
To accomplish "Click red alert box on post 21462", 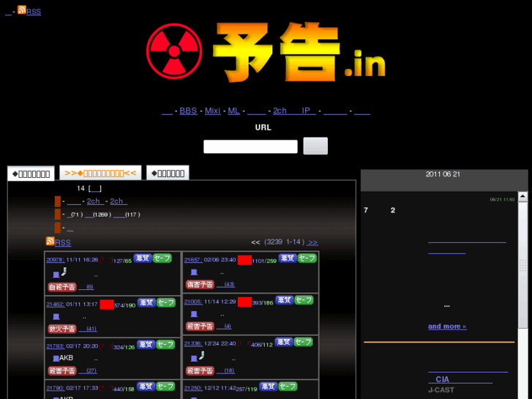I will click(107, 305).
